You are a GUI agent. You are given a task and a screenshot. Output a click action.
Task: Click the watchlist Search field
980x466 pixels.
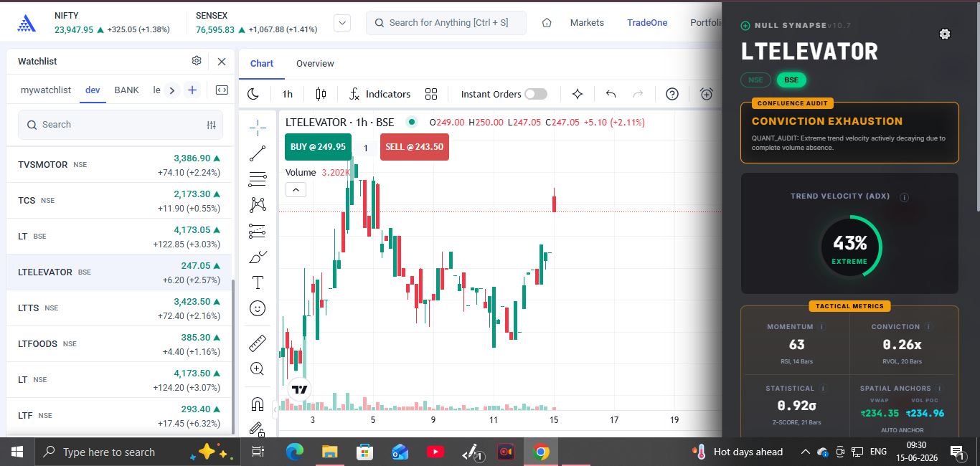pyautogui.click(x=121, y=125)
